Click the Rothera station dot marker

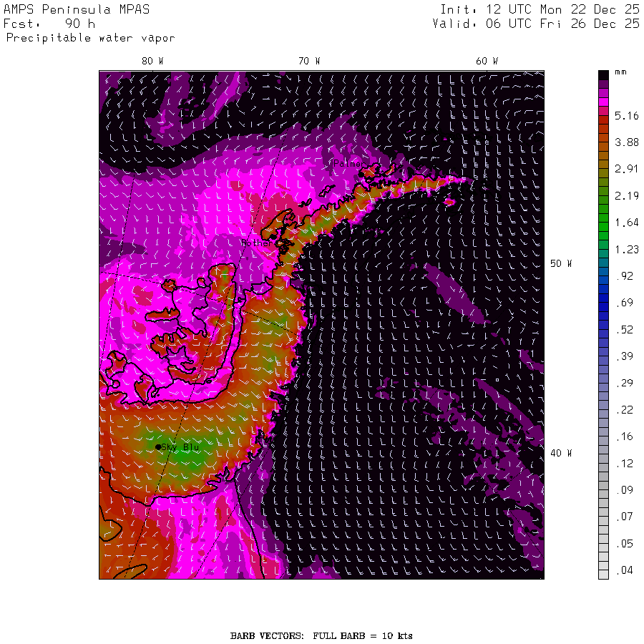tap(273, 236)
